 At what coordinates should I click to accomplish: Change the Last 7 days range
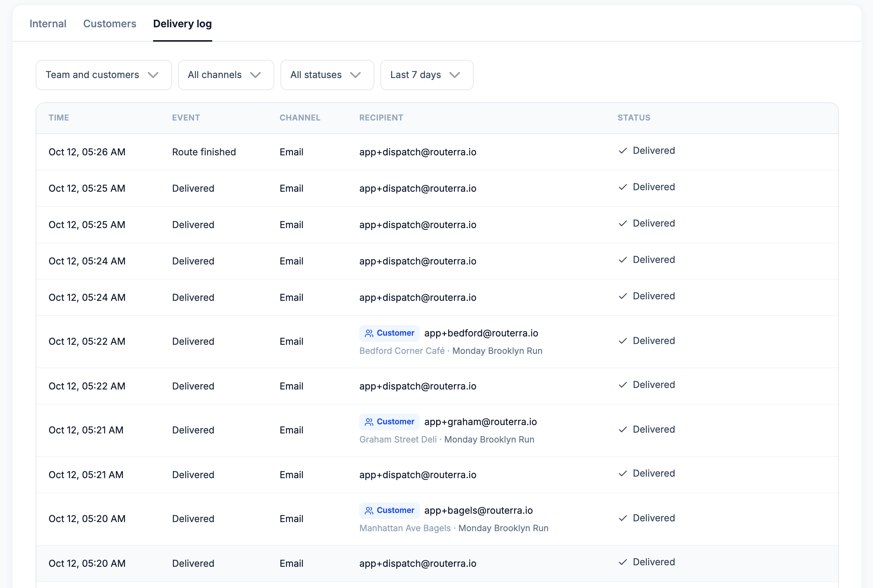click(x=427, y=75)
